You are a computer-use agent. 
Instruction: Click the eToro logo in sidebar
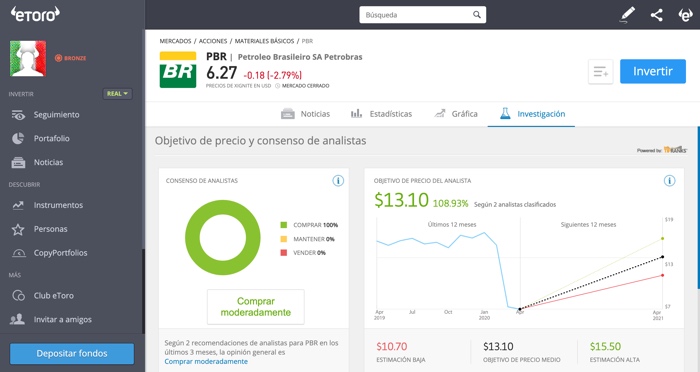point(35,14)
